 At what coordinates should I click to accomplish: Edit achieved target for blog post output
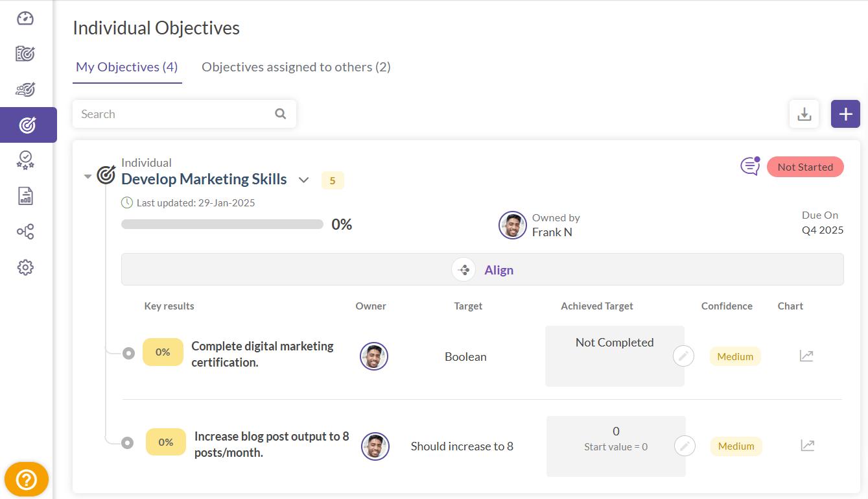[685, 446]
